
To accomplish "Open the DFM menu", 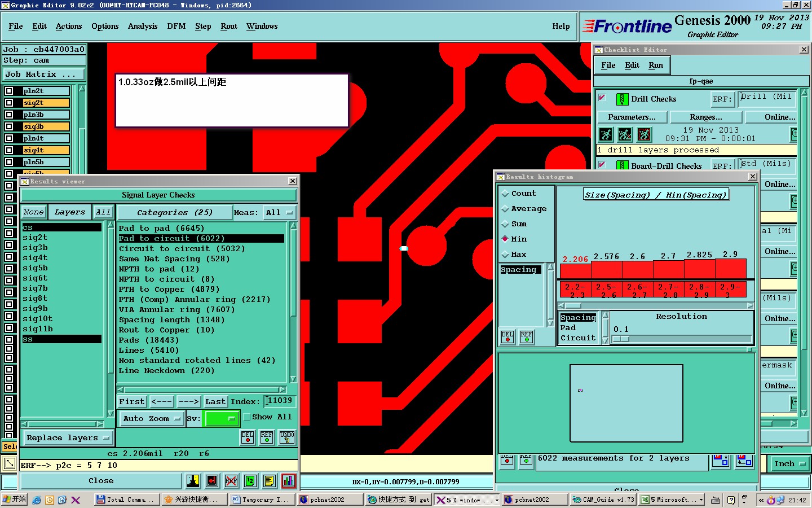I will pos(176,27).
